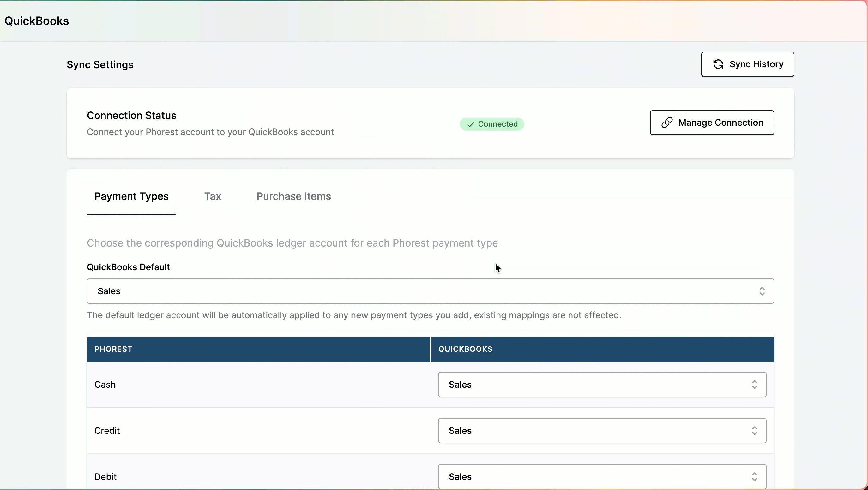The width and height of the screenshot is (868, 490).
Task: Switch to the Purchase Items tab
Action: click(x=293, y=196)
